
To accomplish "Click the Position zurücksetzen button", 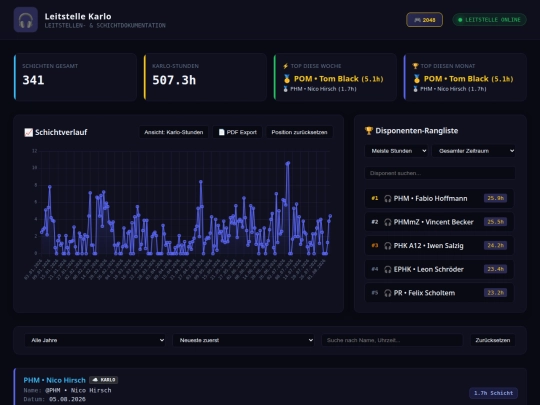I will point(299,132).
